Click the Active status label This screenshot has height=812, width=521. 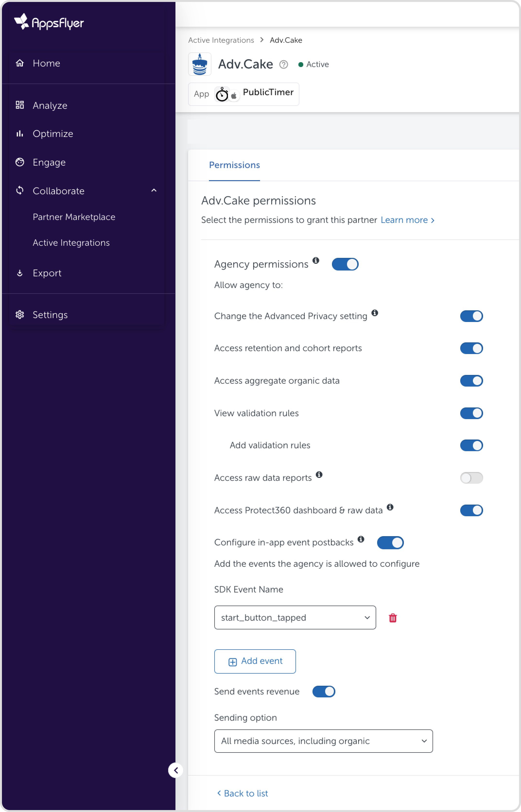pos(314,65)
